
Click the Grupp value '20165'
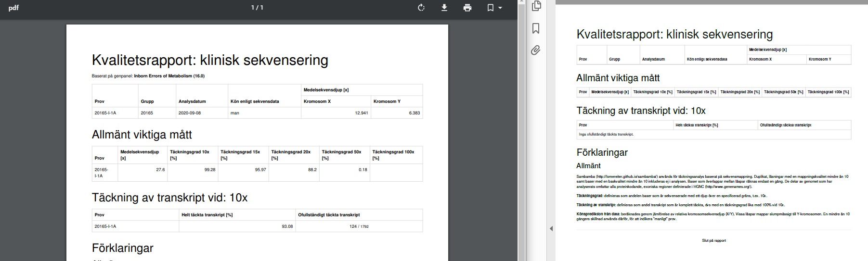(147, 113)
